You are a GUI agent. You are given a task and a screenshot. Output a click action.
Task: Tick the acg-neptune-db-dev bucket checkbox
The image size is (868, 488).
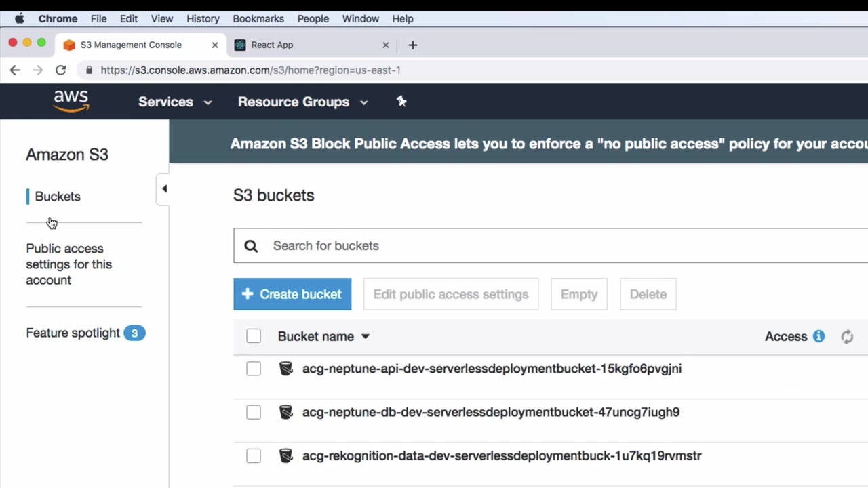[254, 412]
